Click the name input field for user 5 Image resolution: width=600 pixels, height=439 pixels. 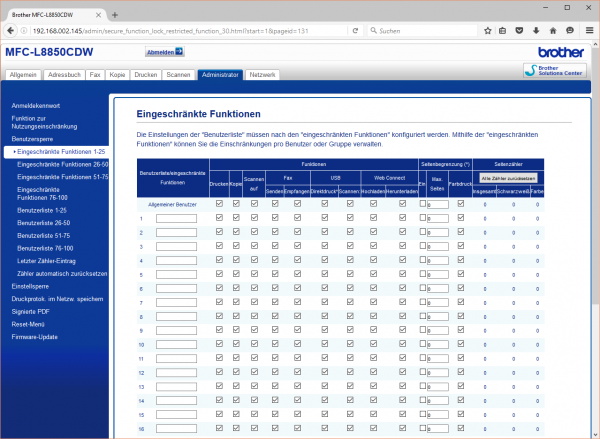pyautogui.click(x=176, y=273)
